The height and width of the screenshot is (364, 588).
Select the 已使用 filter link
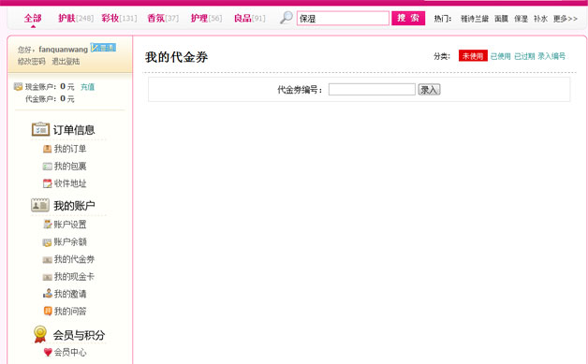tap(500, 56)
